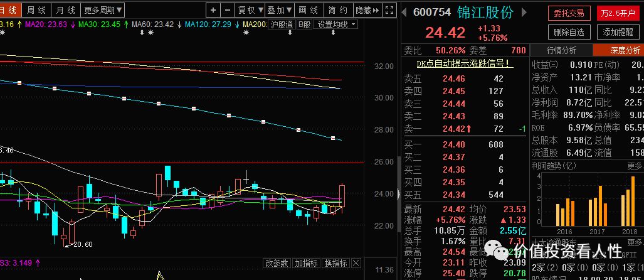Open the 改参数 indicator parameters button
The image size is (644, 280).
click(277, 263)
